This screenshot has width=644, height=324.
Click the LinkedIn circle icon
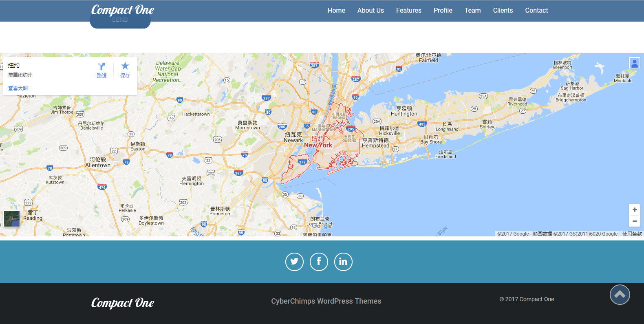point(343,262)
